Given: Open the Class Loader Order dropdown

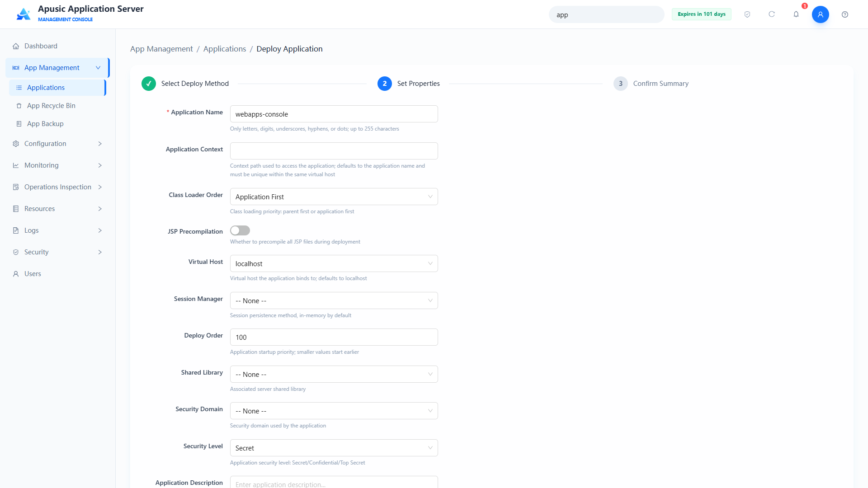Looking at the screenshot, I should click(334, 197).
